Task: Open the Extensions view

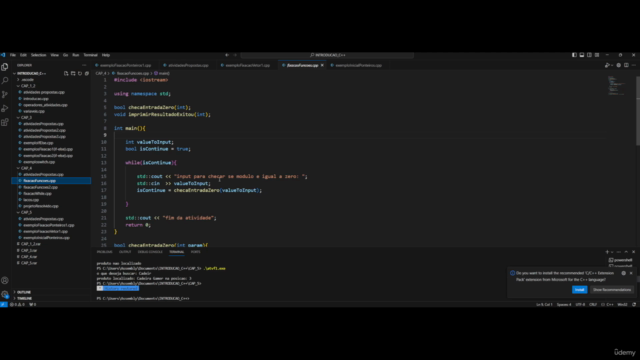Action: [5, 122]
